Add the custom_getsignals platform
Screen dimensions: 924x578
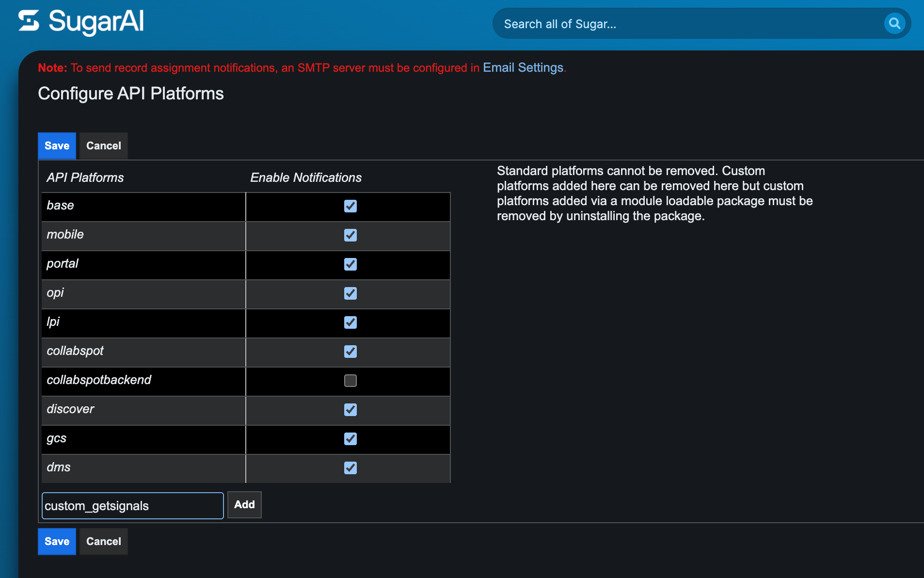pos(244,505)
